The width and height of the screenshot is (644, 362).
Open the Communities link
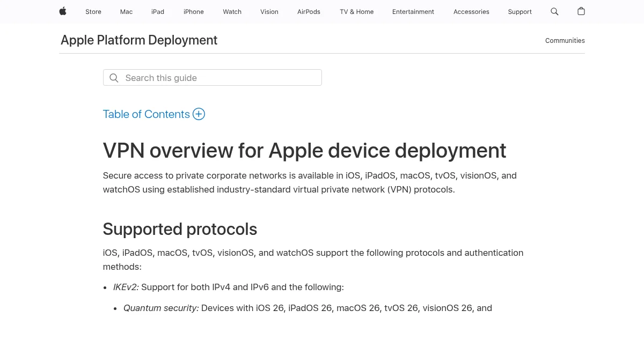[x=565, y=41]
